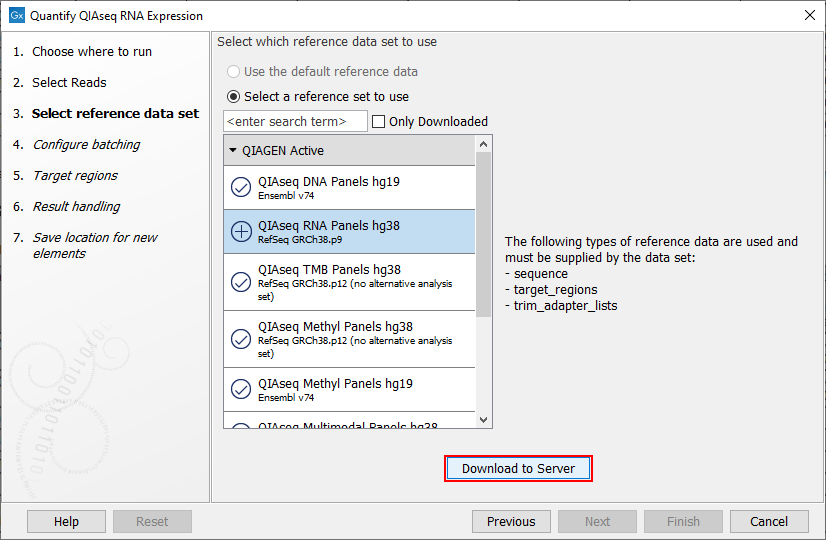Click the CLC Gx icon in title bar
Screen dimensions: 826x540
16,16
